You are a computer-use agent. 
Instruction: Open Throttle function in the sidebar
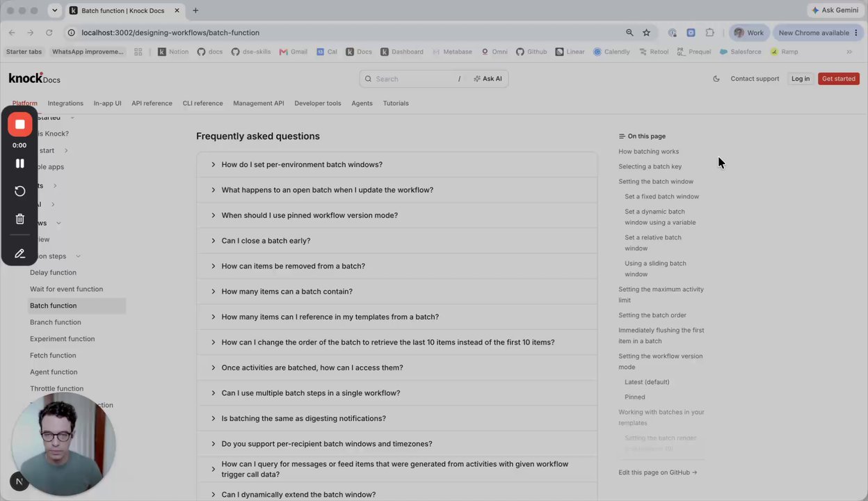(56, 388)
